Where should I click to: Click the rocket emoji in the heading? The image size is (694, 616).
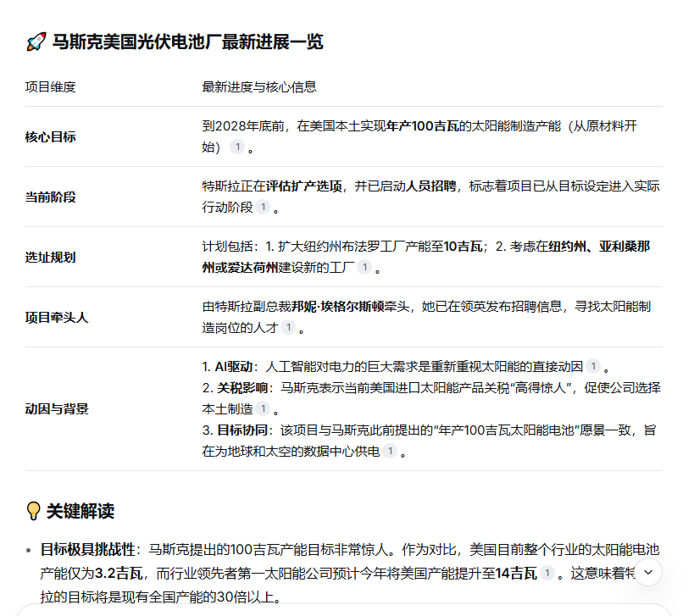pyautogui.click(x=36, y=42)
